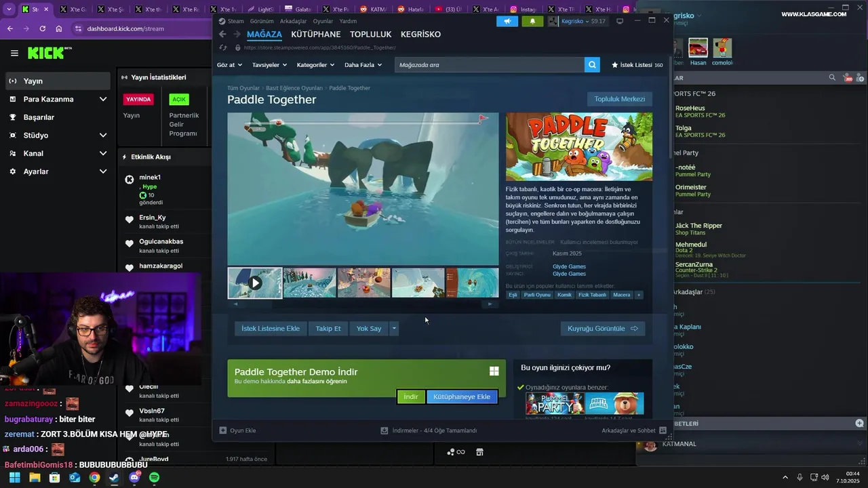Click the Add Game plus icon
The image size is (868, 488).
click(223, 430)
